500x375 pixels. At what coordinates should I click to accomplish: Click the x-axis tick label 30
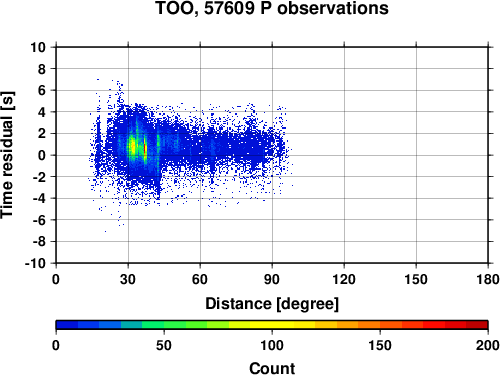click(128, 279)
